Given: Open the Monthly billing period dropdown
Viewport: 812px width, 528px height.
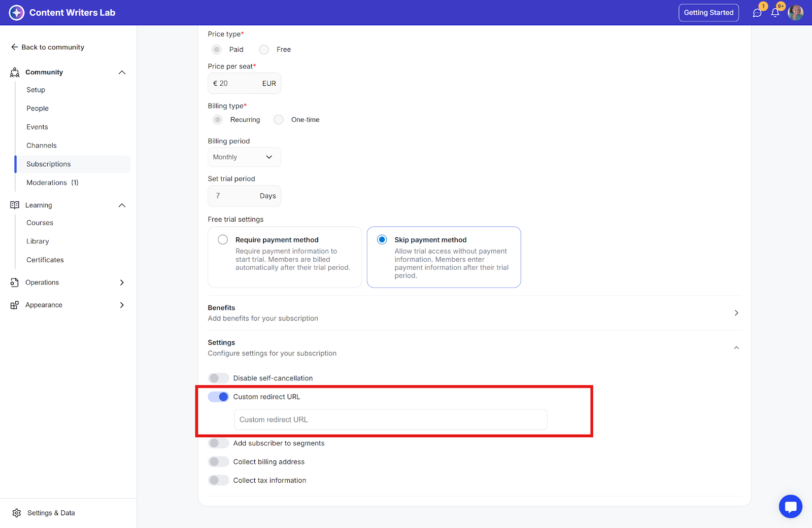Looking at the screenshot, I should tap(244, 157).
